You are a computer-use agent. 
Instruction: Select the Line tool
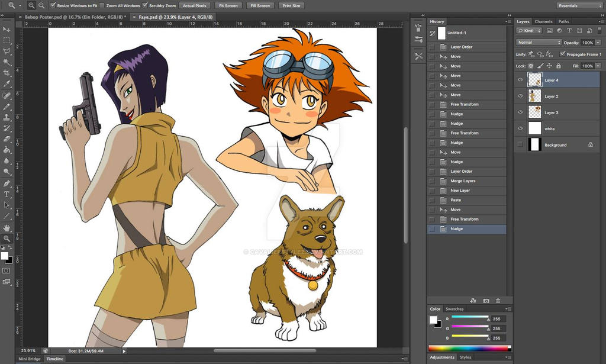tap(7, 216)
